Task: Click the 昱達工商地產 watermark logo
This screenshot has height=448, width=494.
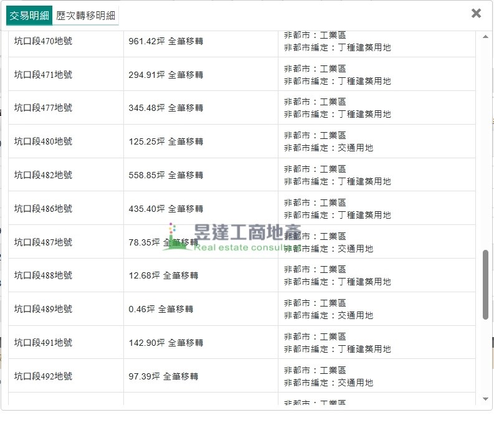Action: [x=232, y=238]
